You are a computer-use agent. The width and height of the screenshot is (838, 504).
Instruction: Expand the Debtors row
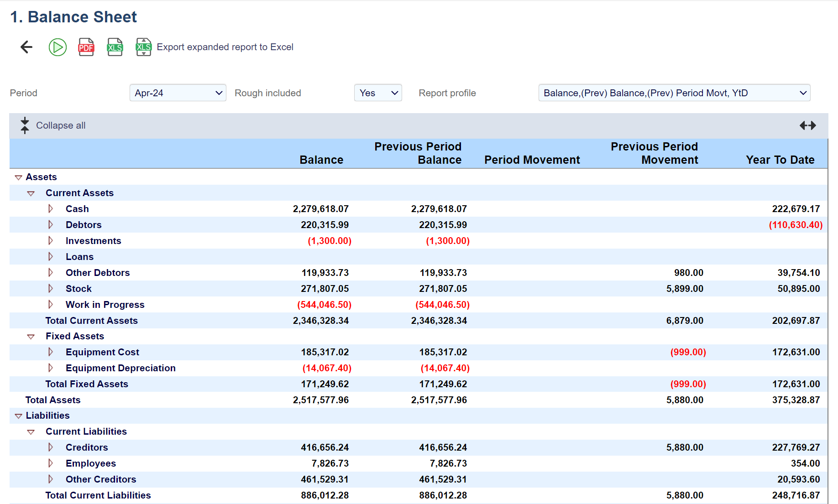[51, 225]
